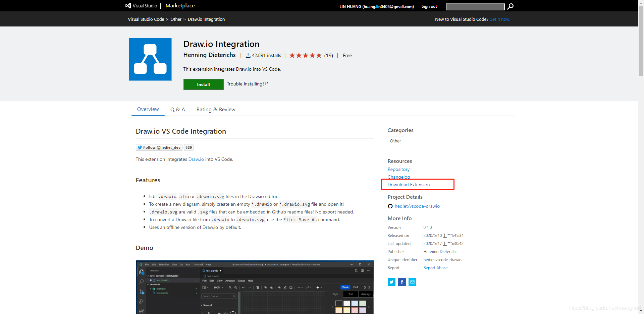Click plus insert icon in demo toolbar
Image resolution: width=644 pixels, height=314 pixels.
coord(318,288)
